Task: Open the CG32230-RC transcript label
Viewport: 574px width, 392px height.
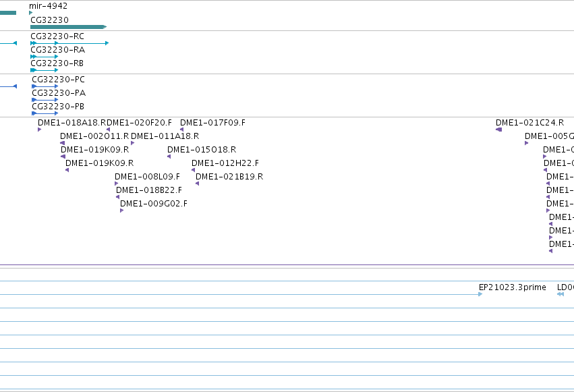Action: [57, 36]
